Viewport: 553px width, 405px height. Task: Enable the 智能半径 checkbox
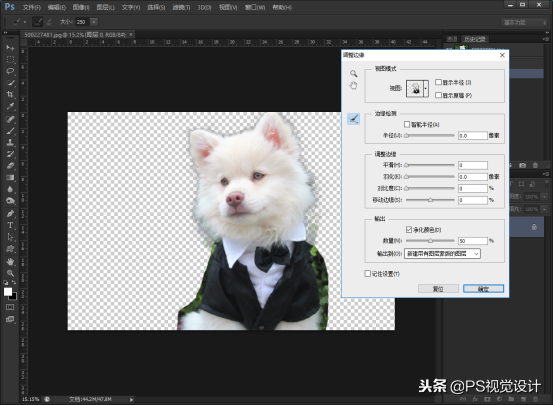407,125
